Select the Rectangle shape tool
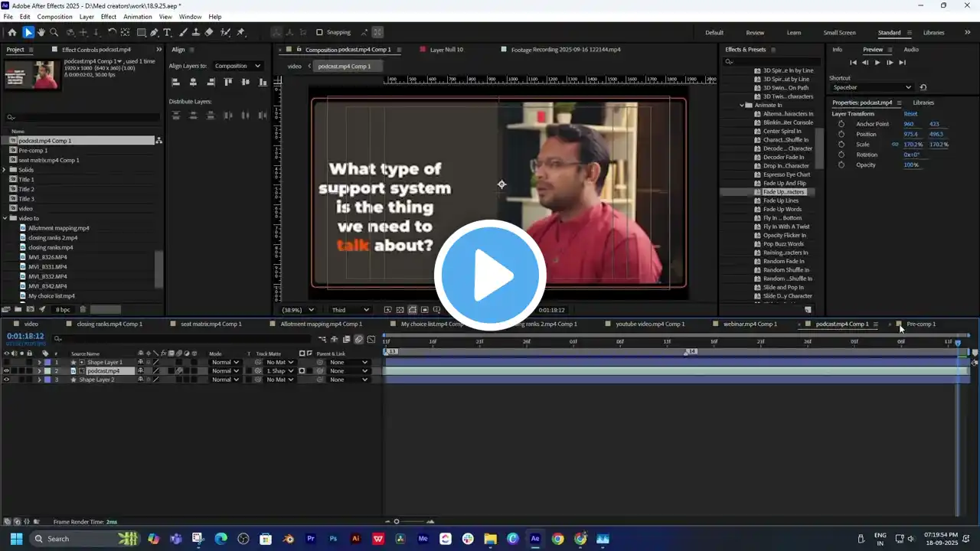Image resolution: width=980 pixels, height=551 pixels. coord(142,32)
